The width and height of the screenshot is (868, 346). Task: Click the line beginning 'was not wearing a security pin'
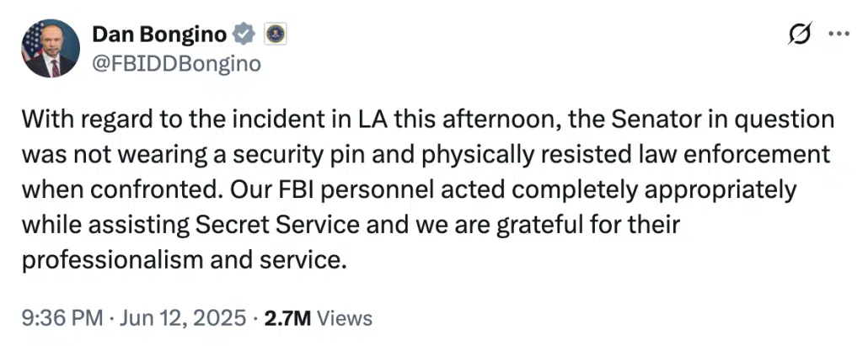click(426, 155)
